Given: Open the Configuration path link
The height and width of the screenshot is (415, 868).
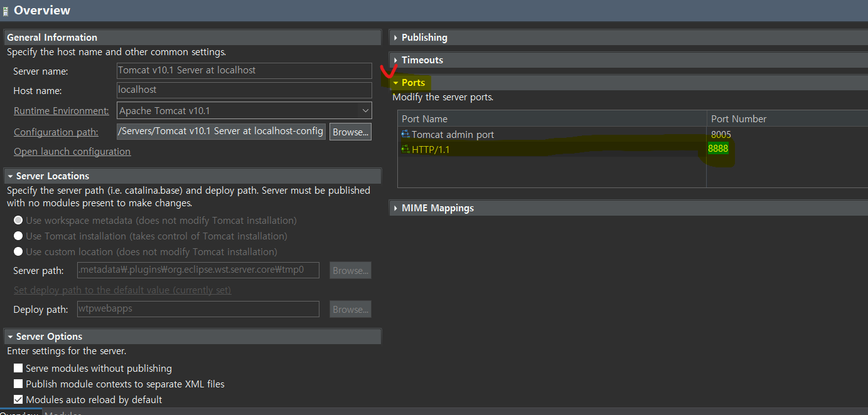Looking at the screenshot, I should 56,132.
